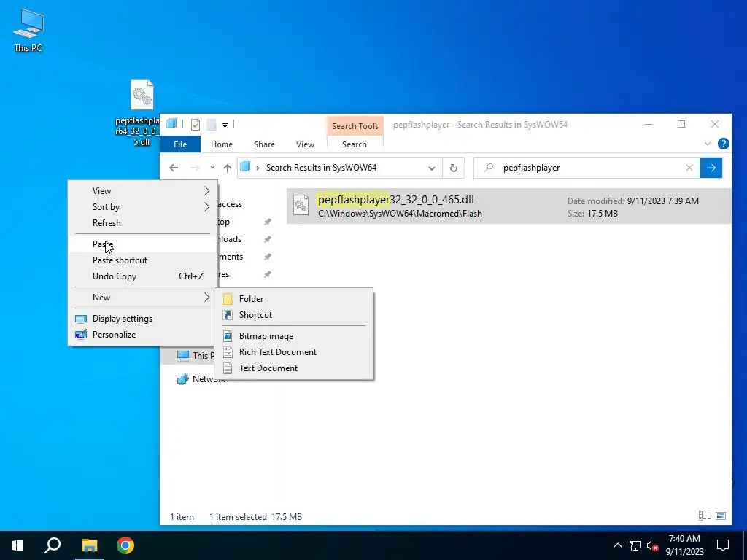Create new Text Document
Screen dimensions: 747x560
294,368
